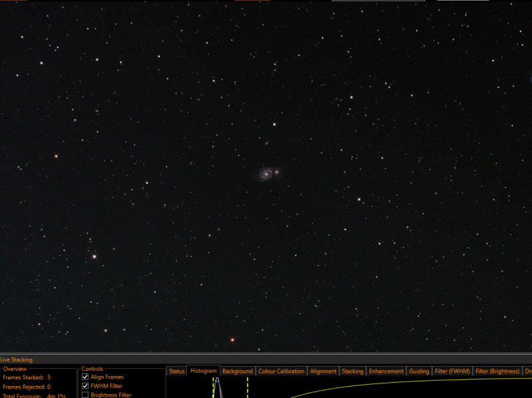This screenshot has height=398, width=532.
Task: Enable the Brightness Filter checkbox
Action: [85, 395]
